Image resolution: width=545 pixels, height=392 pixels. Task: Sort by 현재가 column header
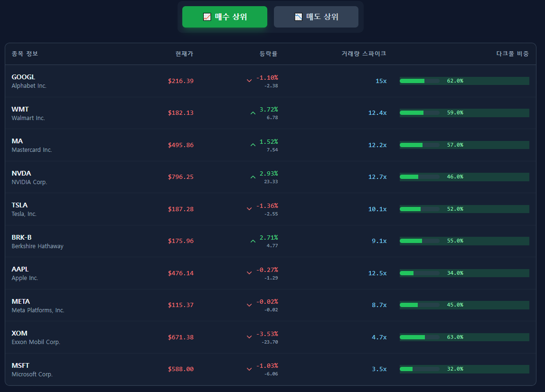184,54
